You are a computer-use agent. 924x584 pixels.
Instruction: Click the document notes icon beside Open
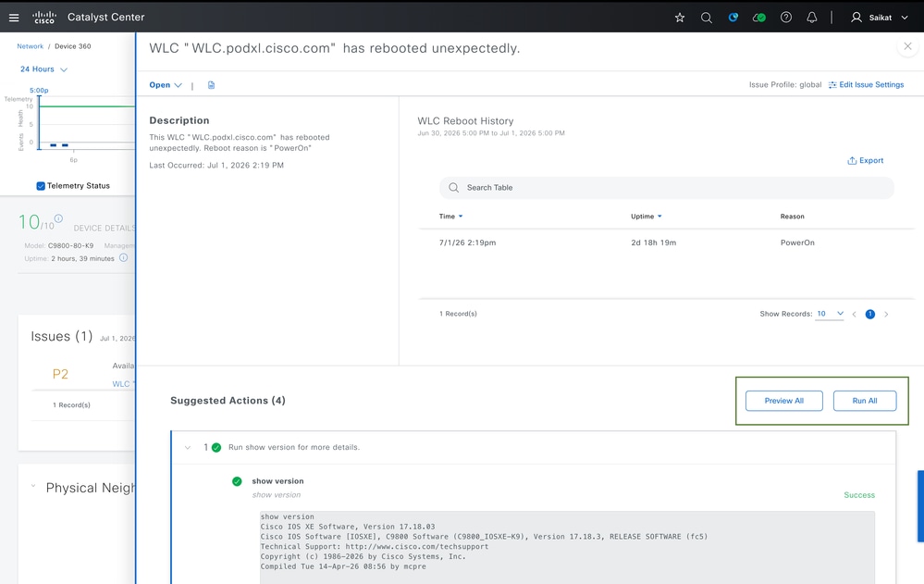(211, 85)
